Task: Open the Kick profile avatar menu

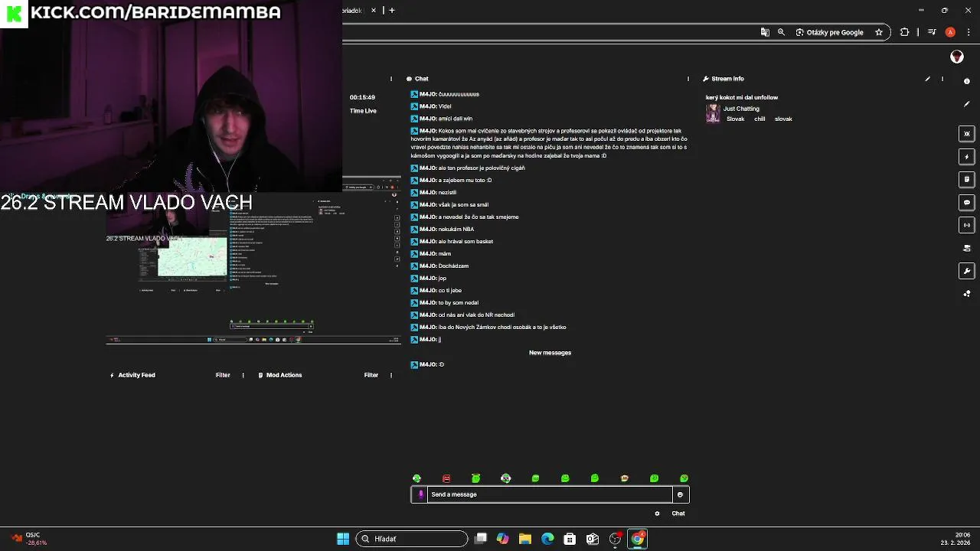Action: pyautogui.click(x=956, y=57)
